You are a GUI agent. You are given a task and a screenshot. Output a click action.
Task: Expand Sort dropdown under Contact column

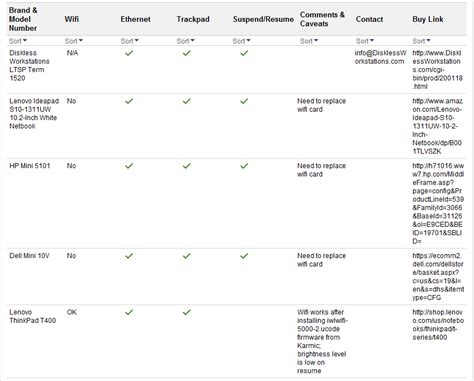(365, 41)
